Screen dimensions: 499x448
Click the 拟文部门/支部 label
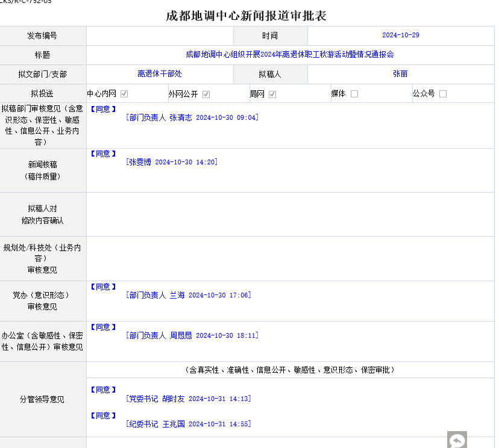click(x=43, y=74)
